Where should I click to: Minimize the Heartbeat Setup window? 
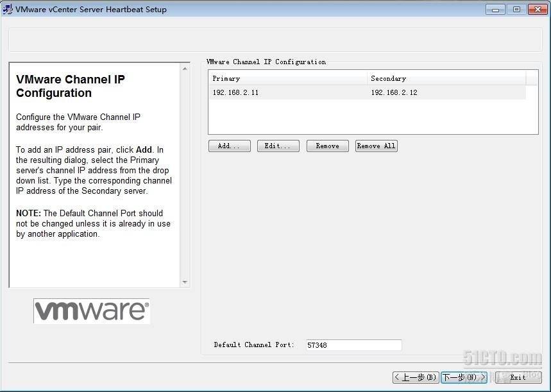point(495,9)
